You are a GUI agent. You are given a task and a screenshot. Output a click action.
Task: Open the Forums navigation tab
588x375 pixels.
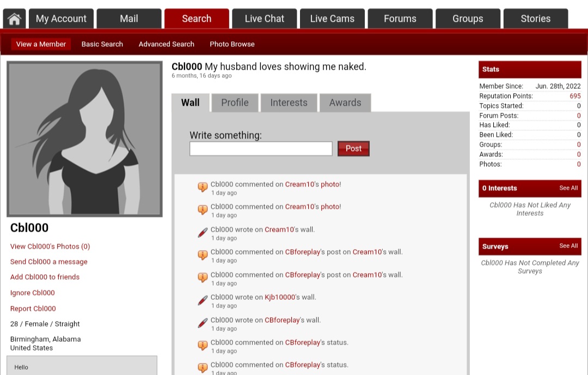click(400, 19)
